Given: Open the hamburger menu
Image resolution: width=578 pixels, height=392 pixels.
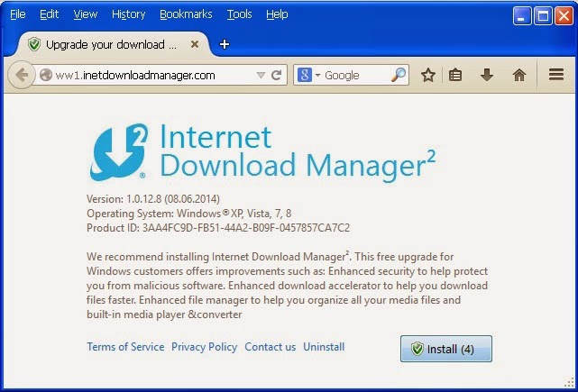Looking at the screenshot, I should 556,75.
